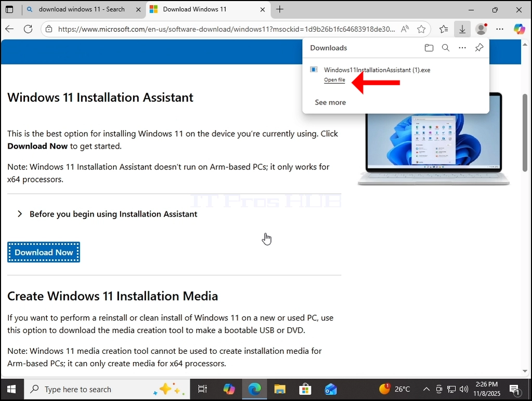Switch to the download windows 11 Search tab
Image resolution: width=532 pixels, height=401 pixels.
82,9
